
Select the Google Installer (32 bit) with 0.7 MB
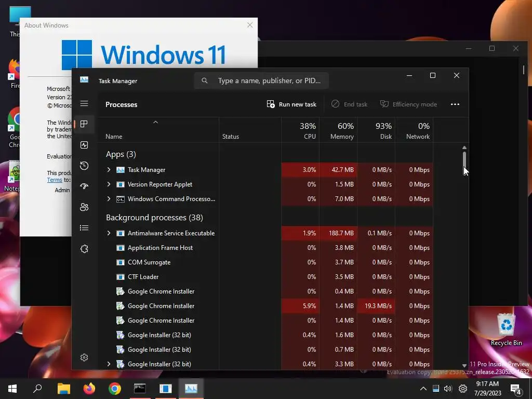pos(265,350)
